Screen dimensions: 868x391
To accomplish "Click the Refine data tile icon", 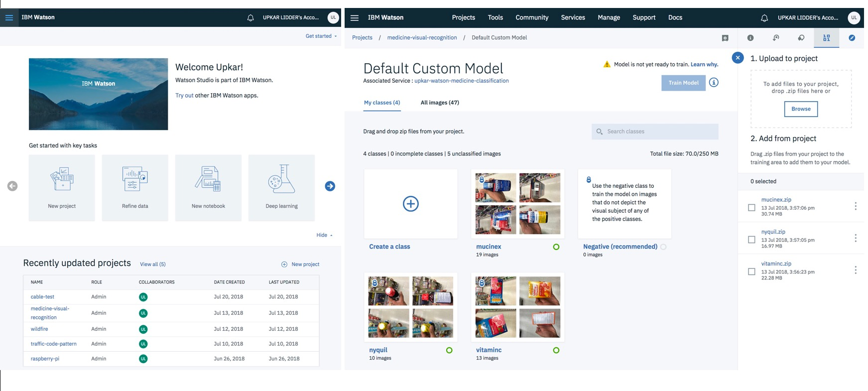I will (135, 179).
